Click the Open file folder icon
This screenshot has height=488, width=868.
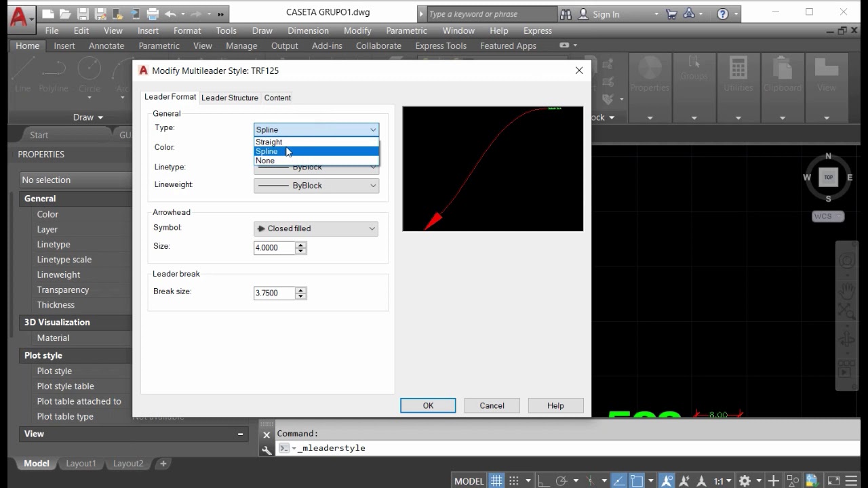(x=65, y=14)
